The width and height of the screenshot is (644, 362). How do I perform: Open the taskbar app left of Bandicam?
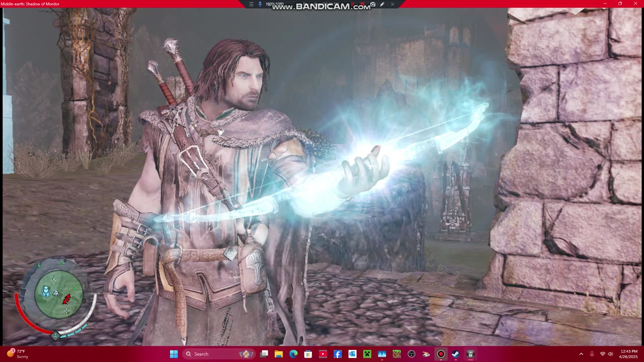click(426, 354)
